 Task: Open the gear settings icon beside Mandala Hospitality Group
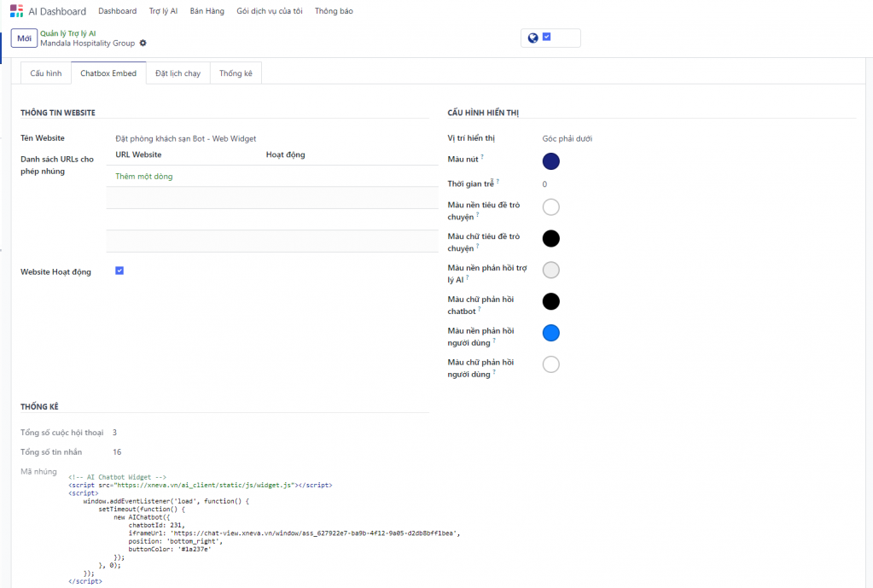143,43
